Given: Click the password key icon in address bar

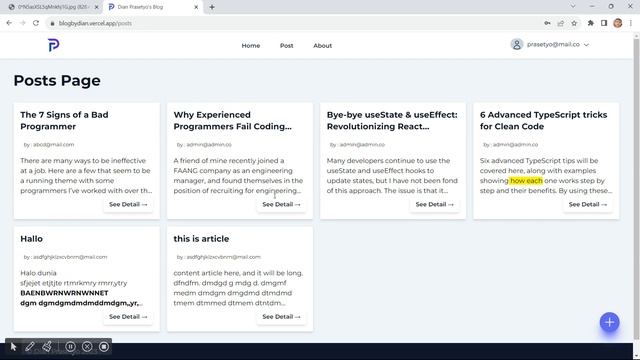Looking at the screenshot, I should (x=547, y=23).
